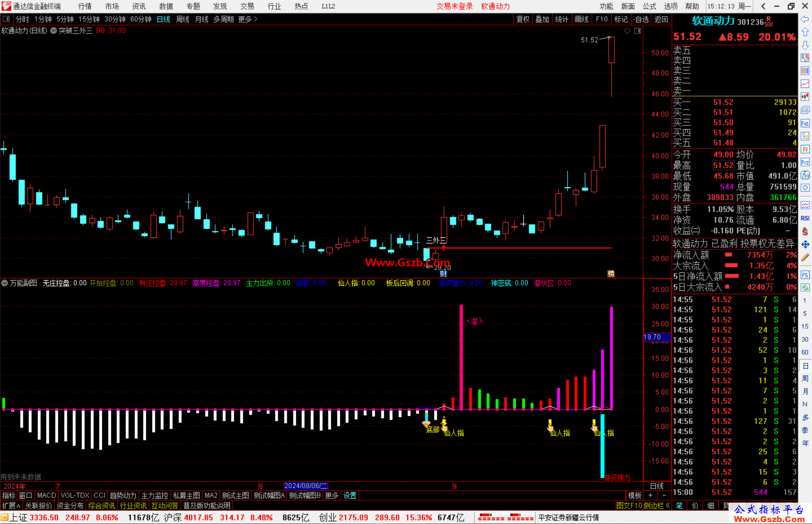This screenshot has height=524, width=812.
Task: Select 日线 period in top toolbar
Action: click(x=164, y=19)
